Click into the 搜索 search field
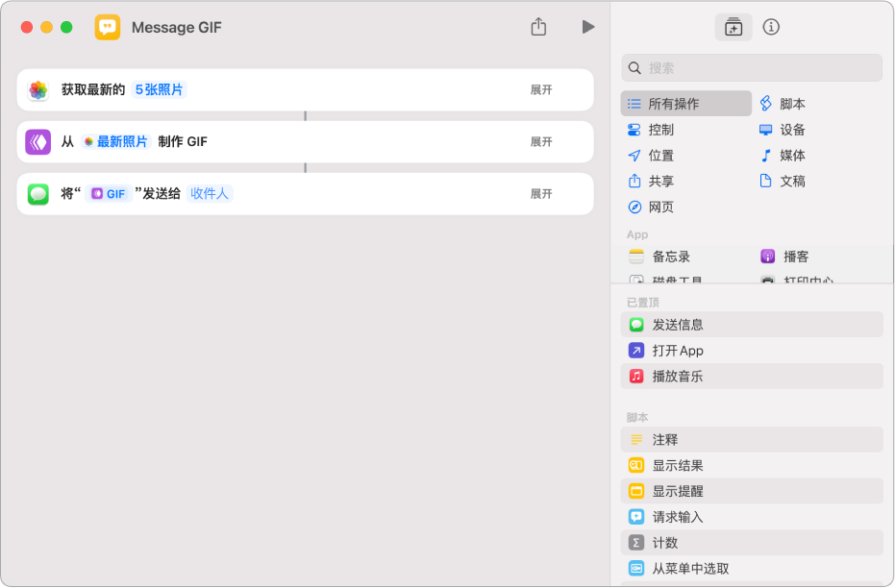The height and width of the screenshot is (588, 895). click(752, 68)
